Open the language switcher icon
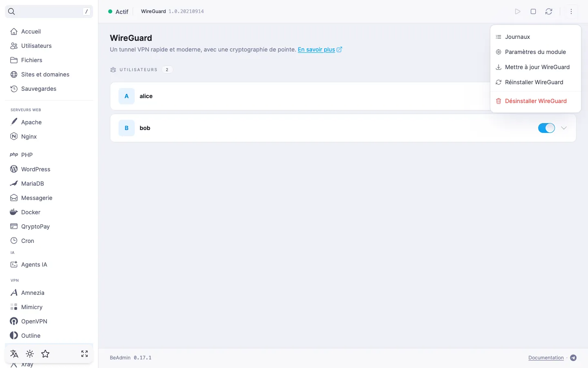This screenshot has height=368, width=588. click(14, 354)
